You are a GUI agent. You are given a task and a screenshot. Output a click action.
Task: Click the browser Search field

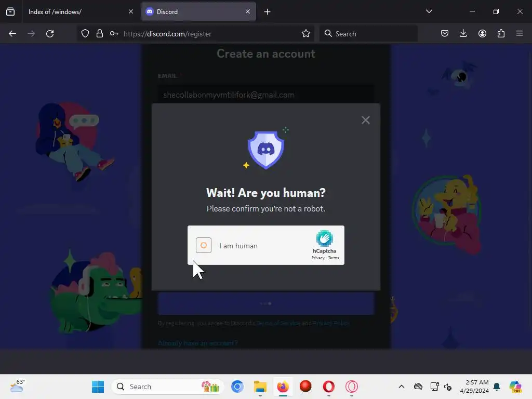[x=368, y=34]
